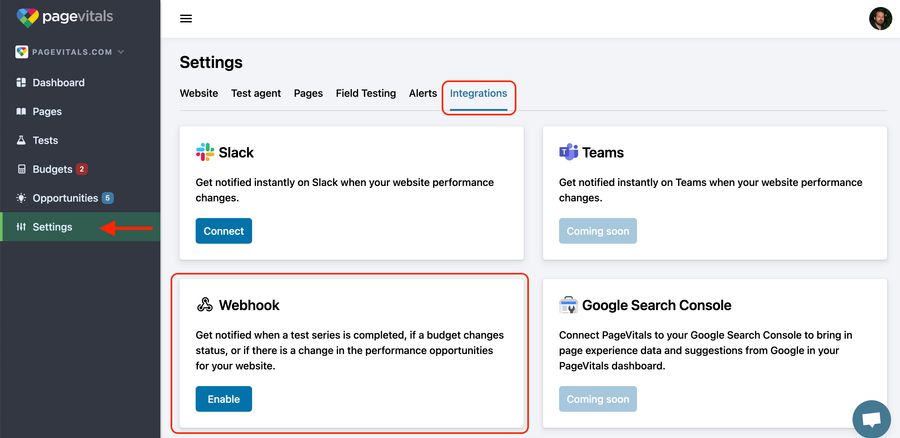This screenshot has height=438, width=900.
Task: Select the Field Testing tab
Action: [x=365, y=93]
